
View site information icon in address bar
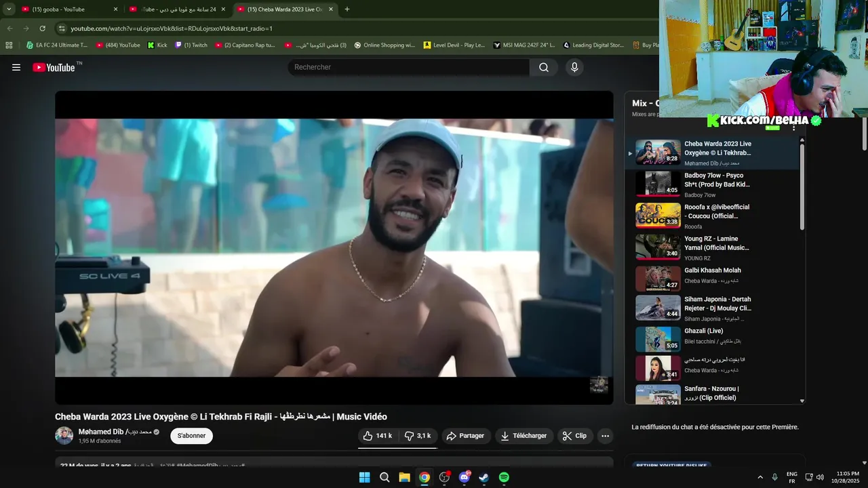tap(62, 28)
